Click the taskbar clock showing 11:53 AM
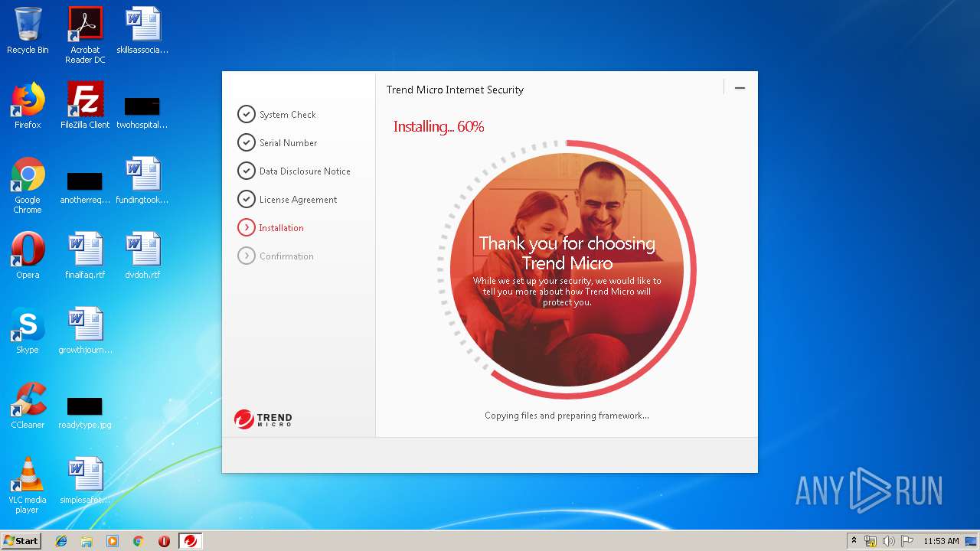980x551 pixels. click(941, 541)
